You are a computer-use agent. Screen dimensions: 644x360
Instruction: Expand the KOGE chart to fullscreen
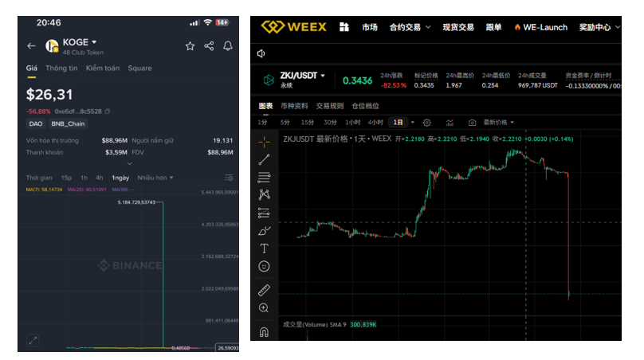33,340
